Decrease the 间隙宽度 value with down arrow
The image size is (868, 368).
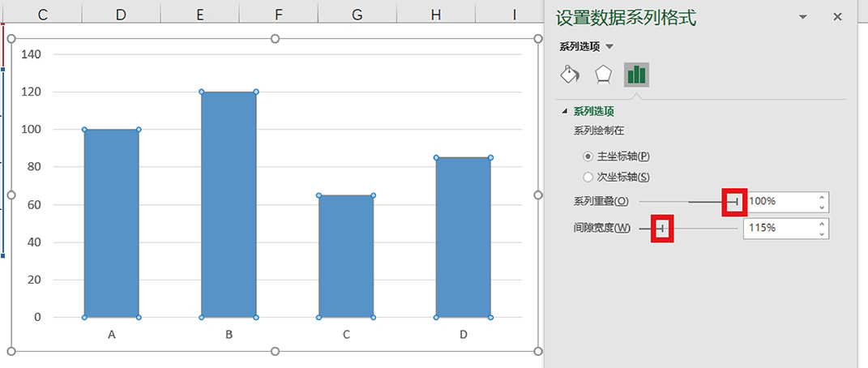coord(822,233)
